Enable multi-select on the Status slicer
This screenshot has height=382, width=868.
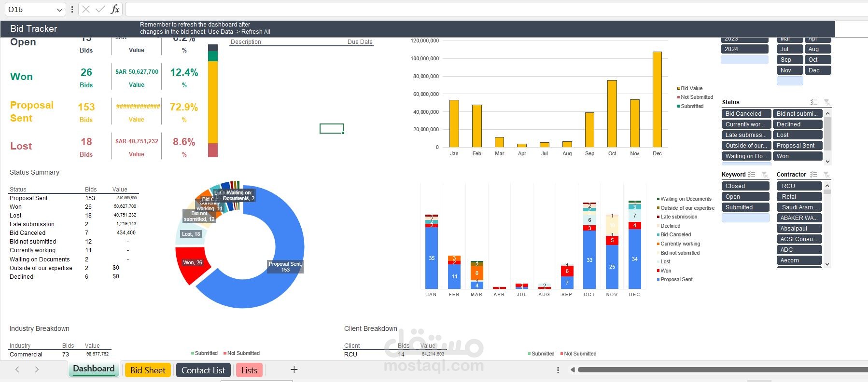point(814,102)
